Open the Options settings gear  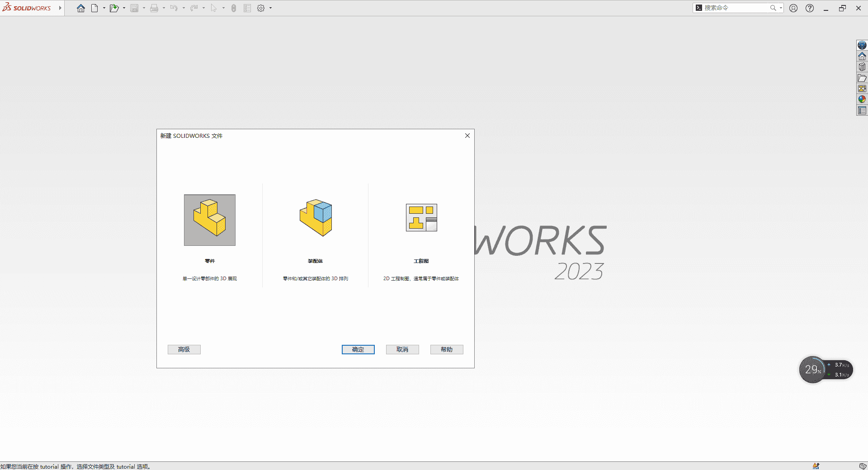[x=261, y=8]
